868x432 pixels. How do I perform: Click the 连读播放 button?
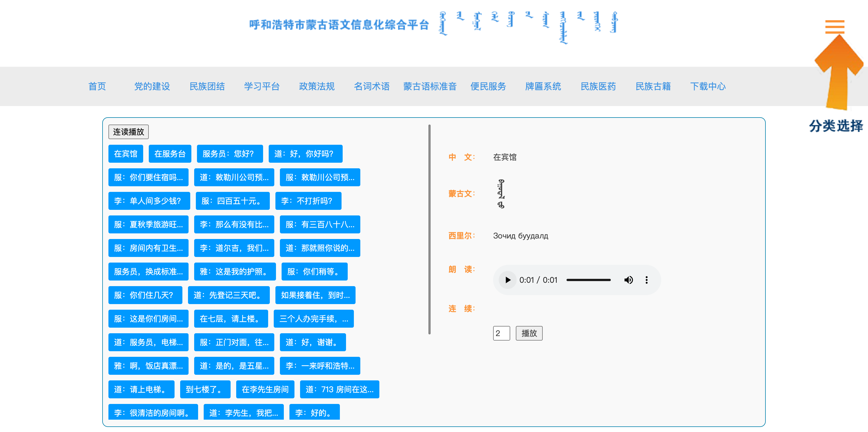click(x=129, y=132)
